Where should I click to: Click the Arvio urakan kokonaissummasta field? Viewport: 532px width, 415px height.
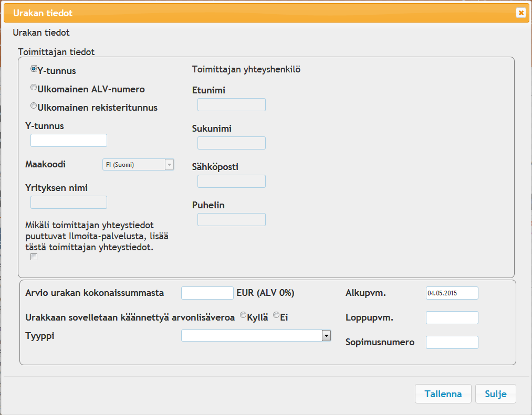(207, 293)
